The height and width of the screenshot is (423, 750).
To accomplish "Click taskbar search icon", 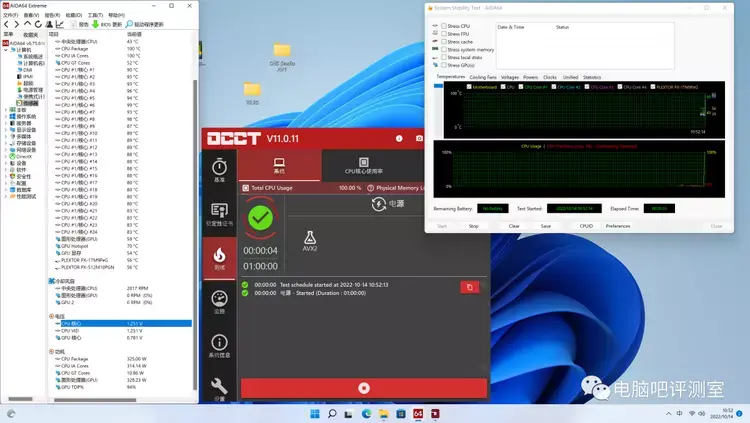I will [x=332, y=414].
